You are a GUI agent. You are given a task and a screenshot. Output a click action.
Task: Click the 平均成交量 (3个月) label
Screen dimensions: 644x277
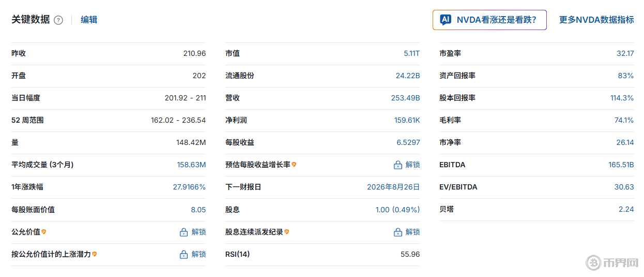click(x=42, y=165)
